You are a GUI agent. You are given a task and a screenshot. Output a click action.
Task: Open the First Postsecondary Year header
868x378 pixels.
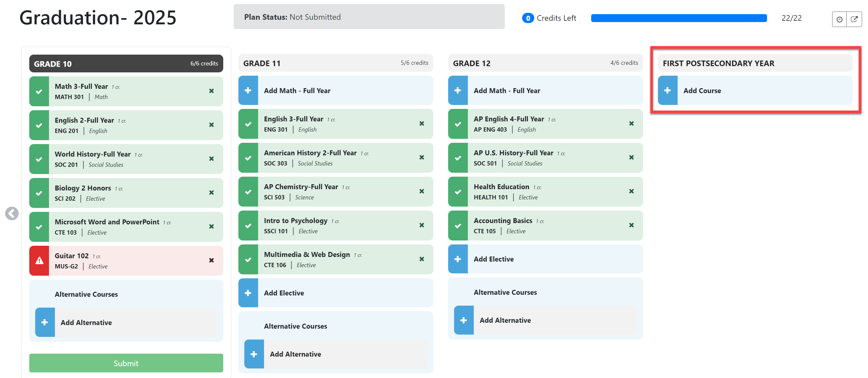pyautogui.click(x=755, y=63)
